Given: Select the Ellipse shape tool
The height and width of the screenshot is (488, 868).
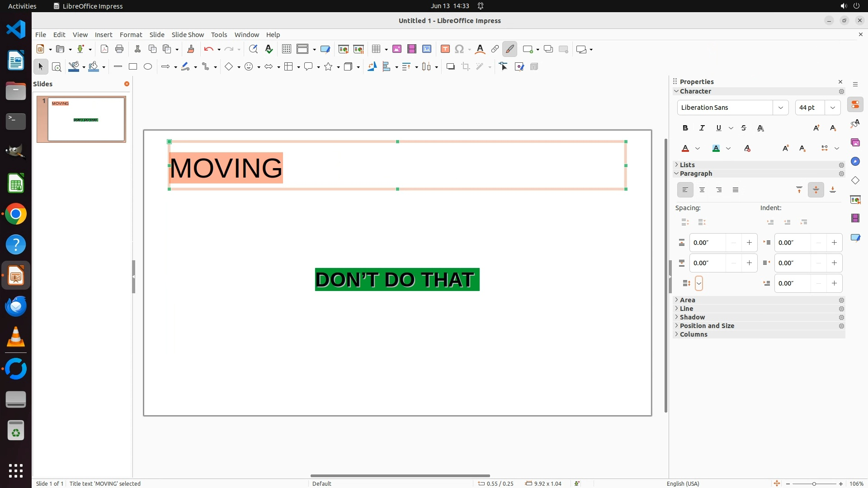Looking at the screenshot, I should click(x=148, y=67).
